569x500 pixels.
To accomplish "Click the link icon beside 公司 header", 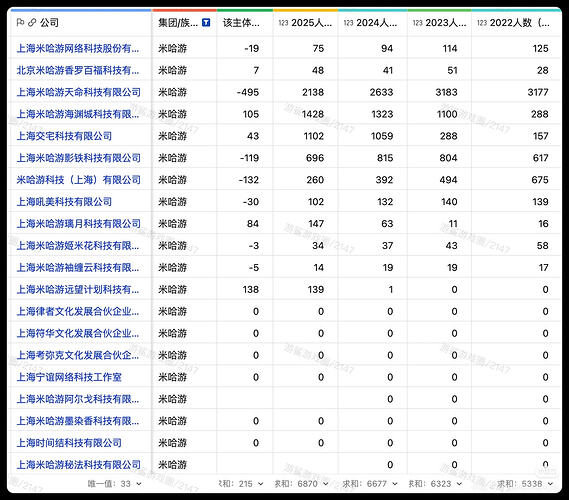I will pyautogui.click(x=32, y=22).
